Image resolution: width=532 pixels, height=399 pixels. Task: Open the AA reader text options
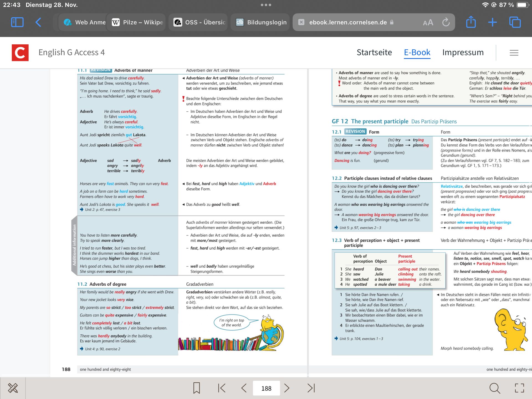tap(428, 22)
